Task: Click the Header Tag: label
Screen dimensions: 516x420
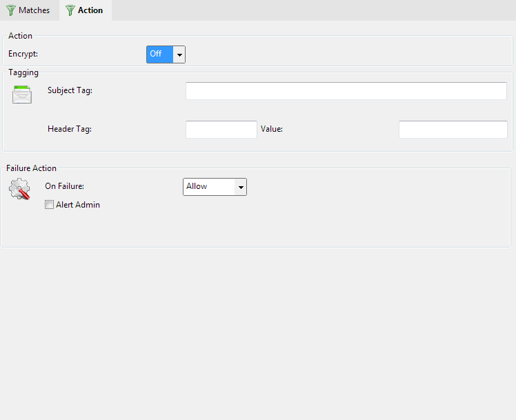Action: point(70,129)
